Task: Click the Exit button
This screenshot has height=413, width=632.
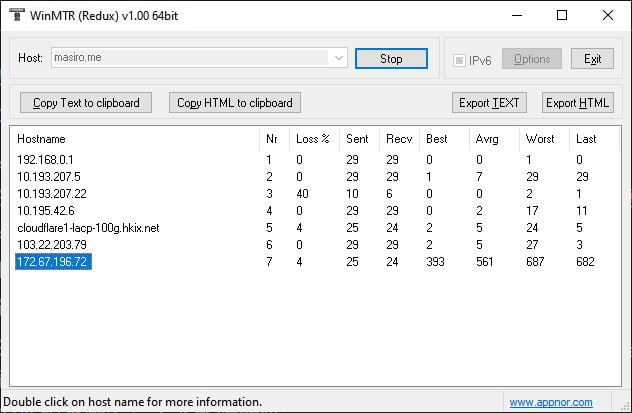Action: coord(592,59)
